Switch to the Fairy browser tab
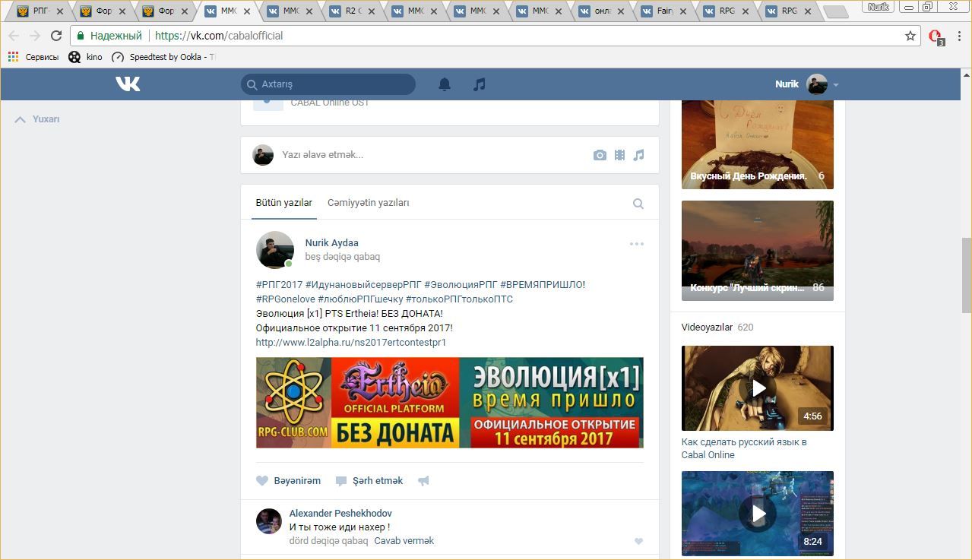The height and width of the screenshot is (560, 972). coord(665,11)
